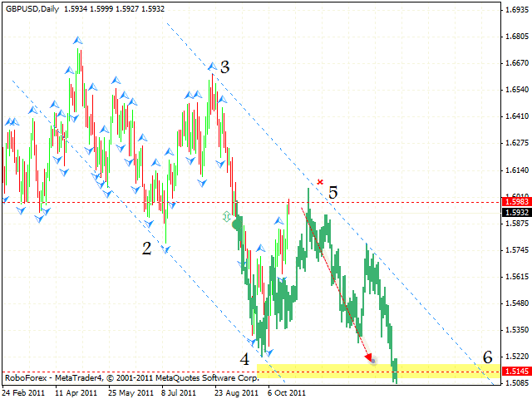Click the 1.6410 price axis label

(517, 116)
